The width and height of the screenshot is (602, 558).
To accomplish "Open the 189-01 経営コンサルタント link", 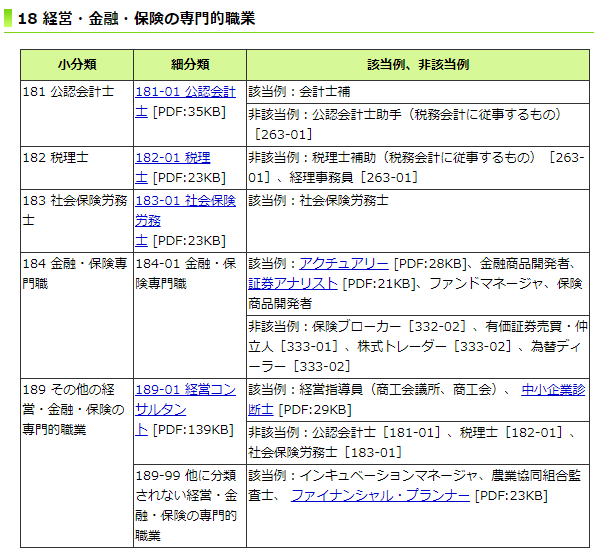I will tap(185, 390).
